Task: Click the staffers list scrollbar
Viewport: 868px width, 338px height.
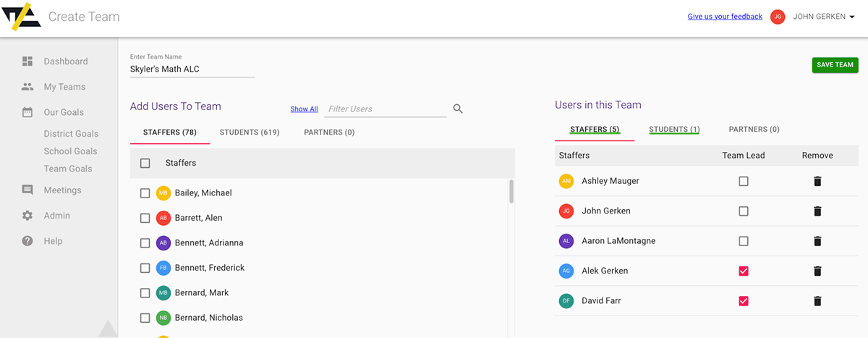Action: tap(511, 192)
